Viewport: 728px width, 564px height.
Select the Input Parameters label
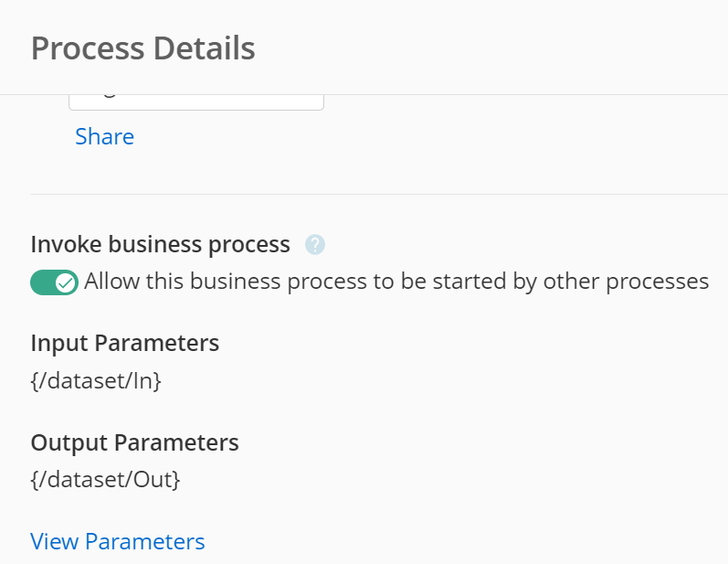[125, 344]
